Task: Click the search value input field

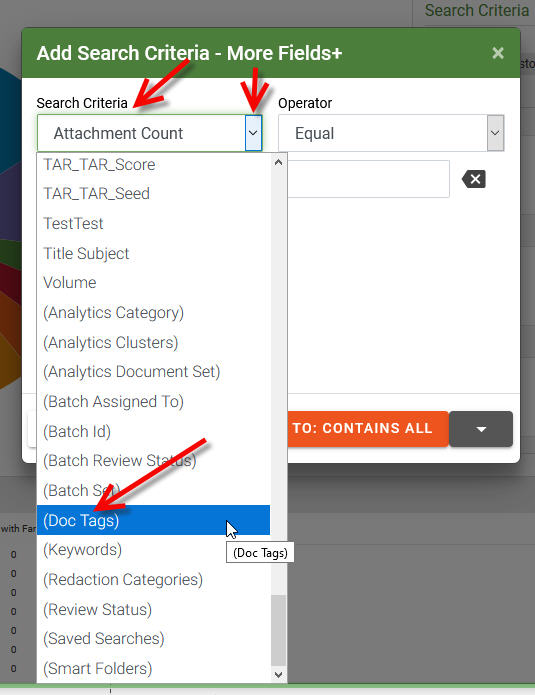Action: pyautogui.click(x=368, y=179)
